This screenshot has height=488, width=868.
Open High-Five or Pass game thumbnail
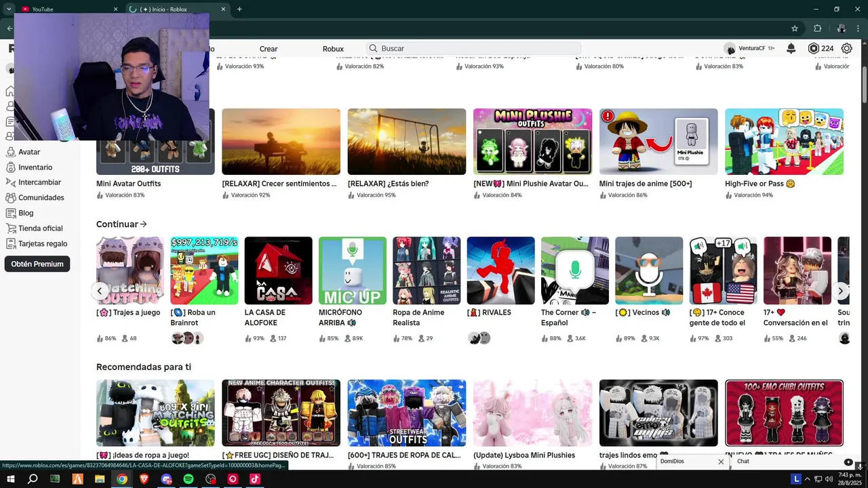[x=784, y=142]
